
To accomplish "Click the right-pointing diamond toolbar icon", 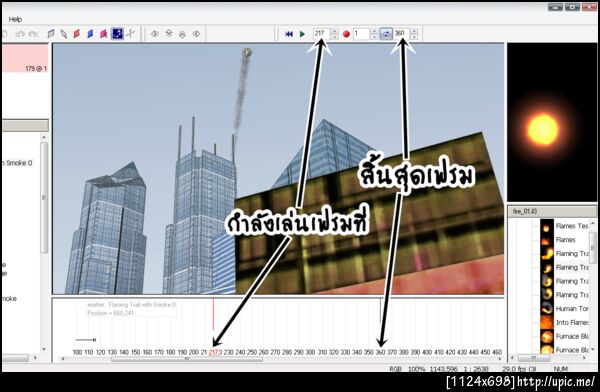I will (196, 34).
